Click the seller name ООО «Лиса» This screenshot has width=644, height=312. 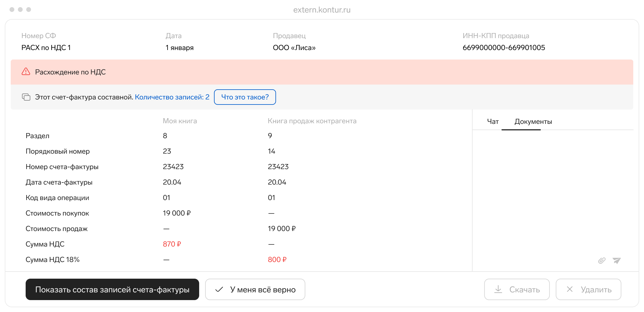(294, 48)
